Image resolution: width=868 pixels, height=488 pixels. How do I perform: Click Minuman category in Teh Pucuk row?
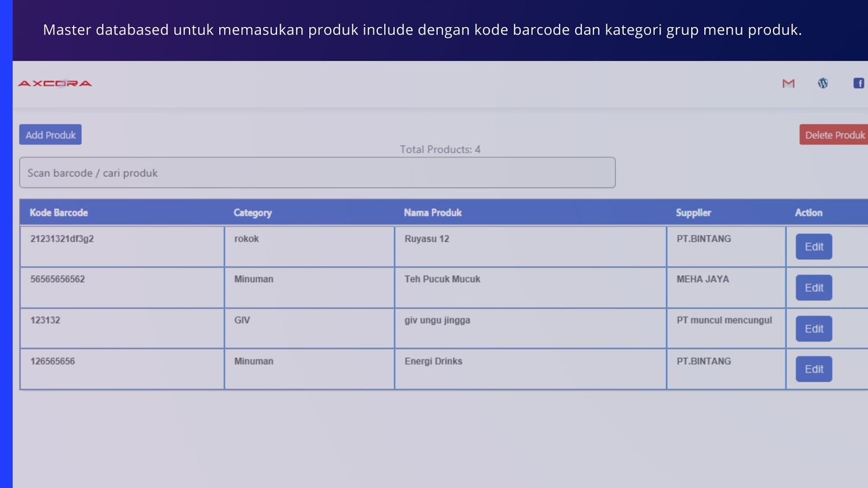coord(254,279)
